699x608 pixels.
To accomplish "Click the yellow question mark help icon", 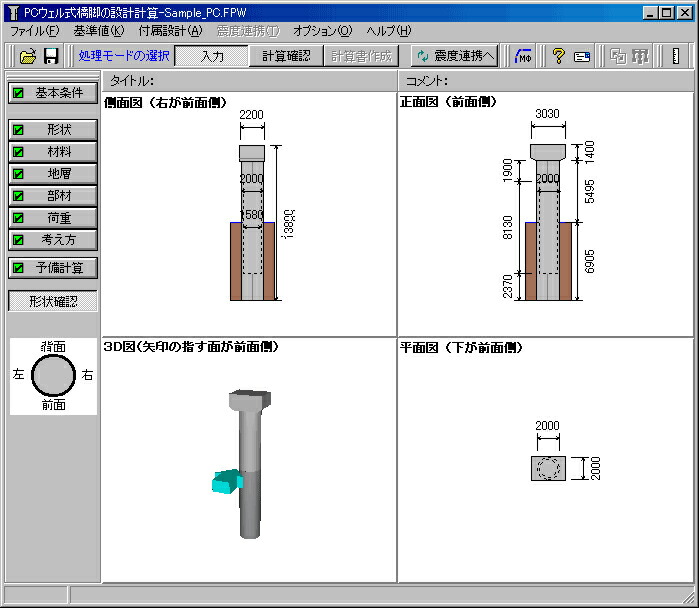I will [x=559, y=56].
